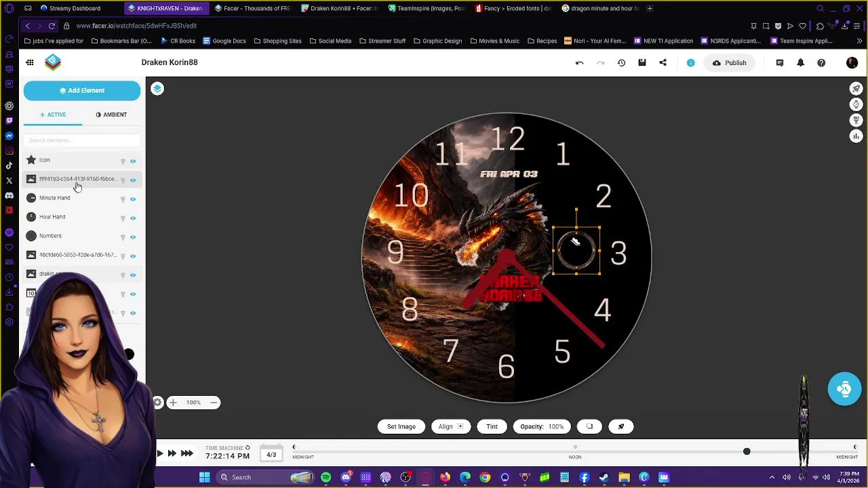Click the filter icon on Icon row
The image size is (868, 488).
point(123,161)
